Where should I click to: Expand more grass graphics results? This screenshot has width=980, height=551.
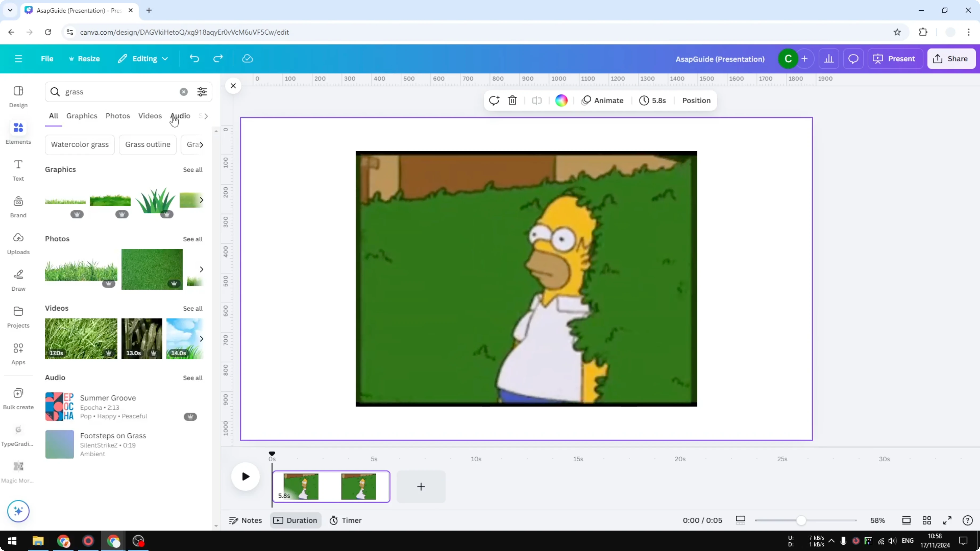[x=201, y=200]
